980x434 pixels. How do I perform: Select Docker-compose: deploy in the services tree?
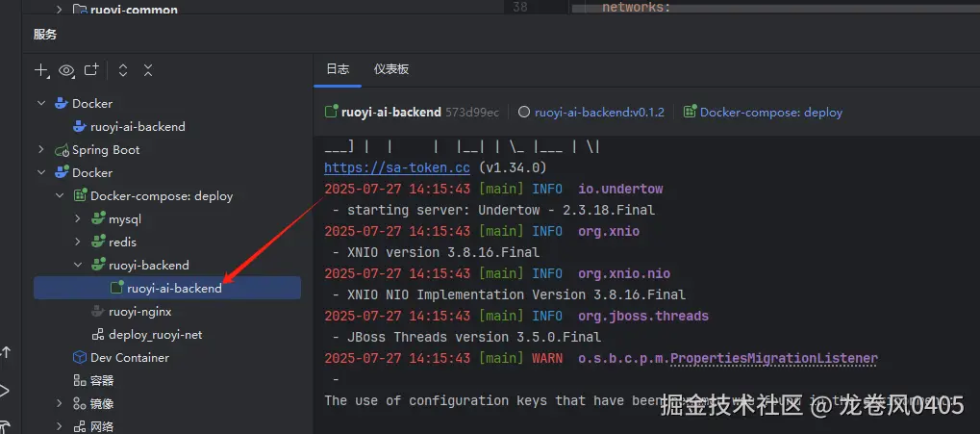click(x=162, y=195)
